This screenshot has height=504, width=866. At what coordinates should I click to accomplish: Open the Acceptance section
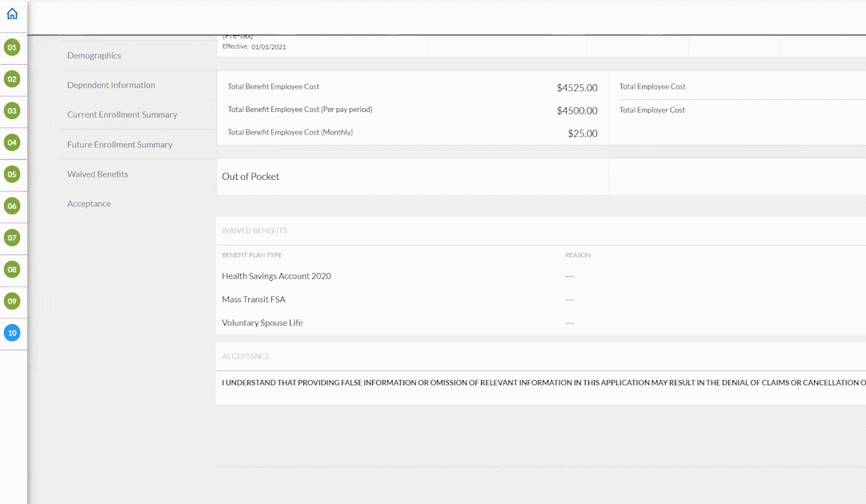(x=89, y=203)
